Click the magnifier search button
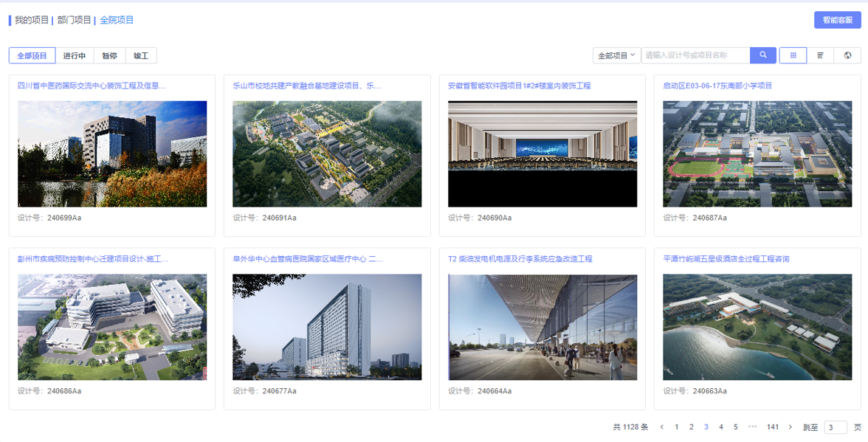This screenshot has width=868, height=442. tap(762, 55)
